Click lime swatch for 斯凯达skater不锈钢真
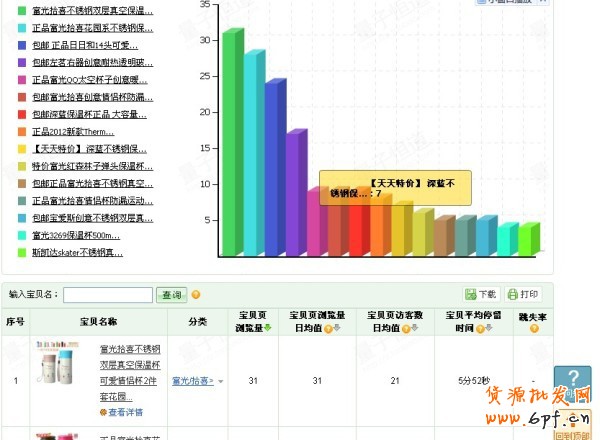The height and width of the screenshot is (440, 600). (22, 253)
